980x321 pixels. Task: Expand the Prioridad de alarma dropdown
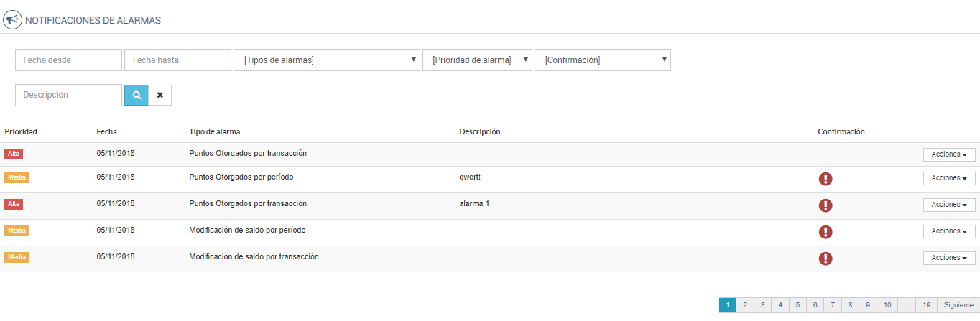coord(477,60)
